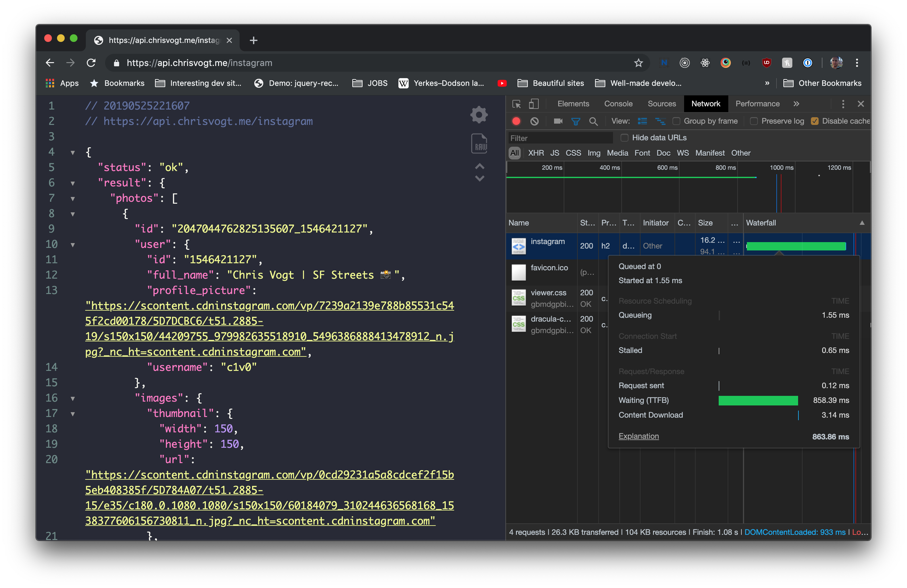This screenshot has width=907, height=588.
Task: Activate the inspect element picker
Action: pyautogui.click(x=516, y=104)
